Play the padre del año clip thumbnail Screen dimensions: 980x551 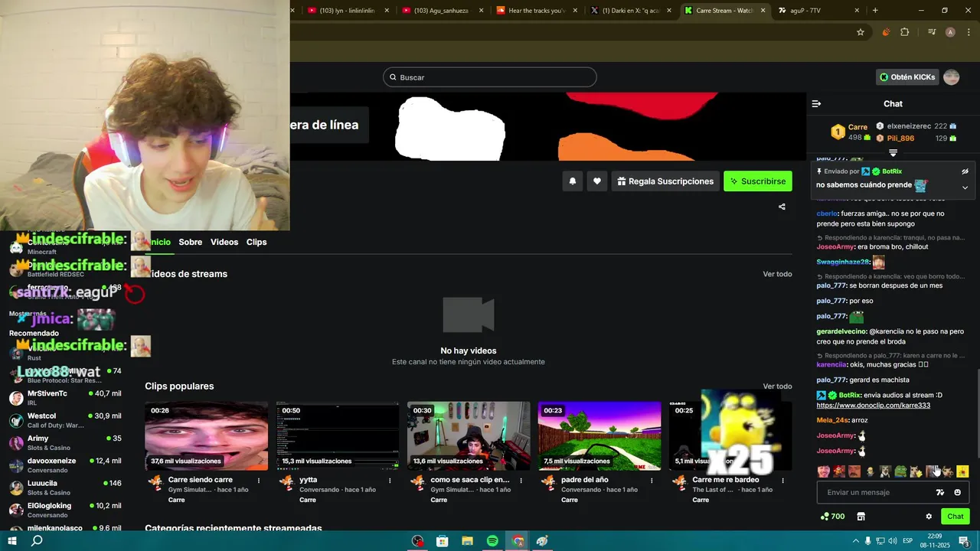(599, 436)
